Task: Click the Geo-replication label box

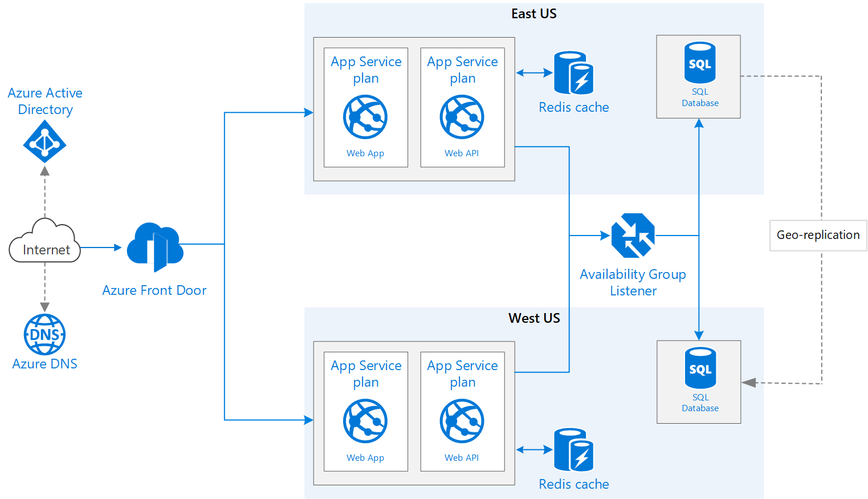Action: [x=818, y=236]
